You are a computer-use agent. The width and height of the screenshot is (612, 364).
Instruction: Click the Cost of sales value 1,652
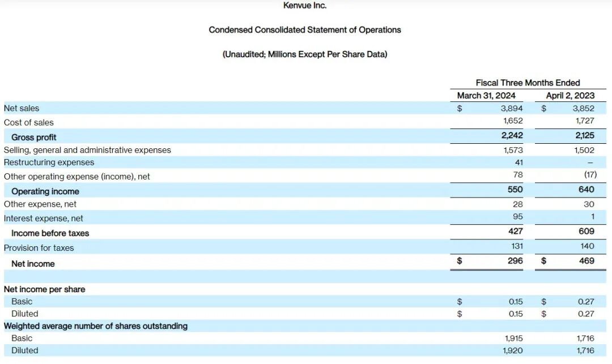pyautogui.click(x=513, y=121)
